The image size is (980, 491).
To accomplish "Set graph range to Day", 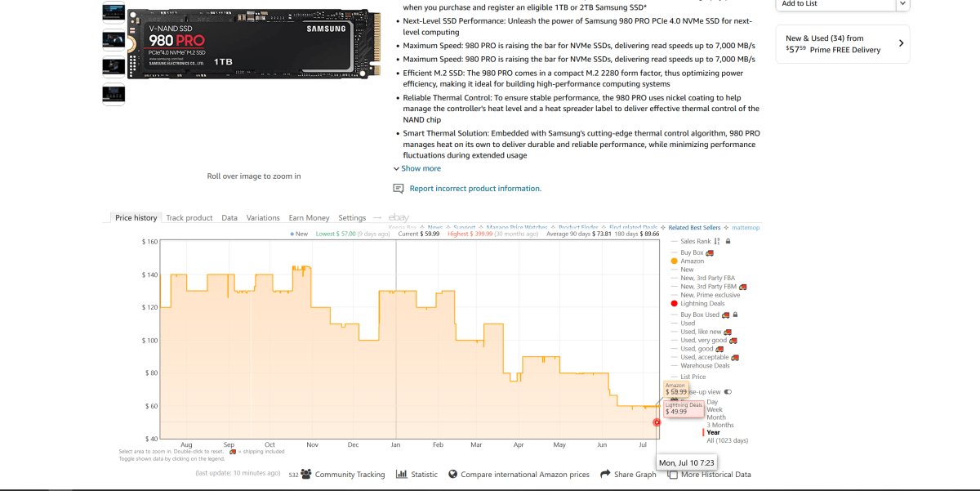I will tap(712, 402).
